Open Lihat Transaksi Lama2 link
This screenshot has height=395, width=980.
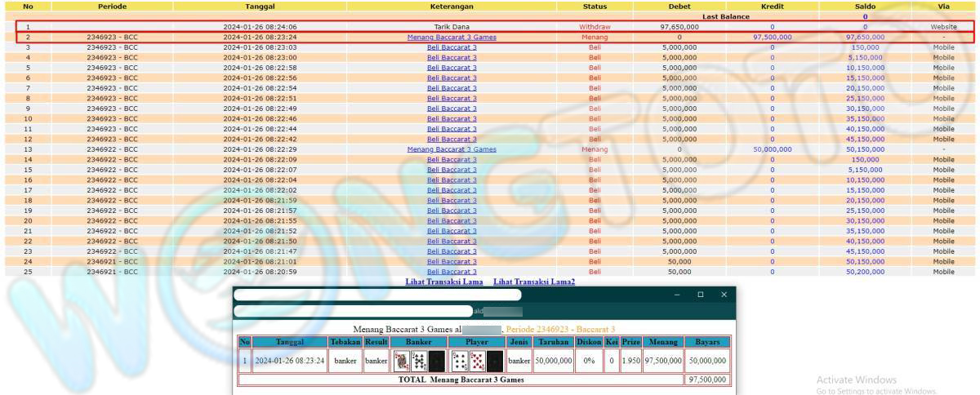coord(534,282)
